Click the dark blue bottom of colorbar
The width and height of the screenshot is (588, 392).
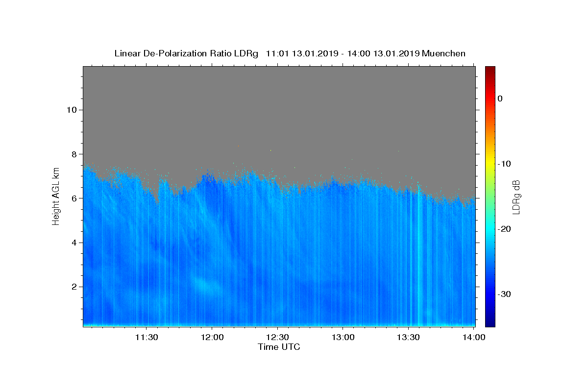(490, 322)
